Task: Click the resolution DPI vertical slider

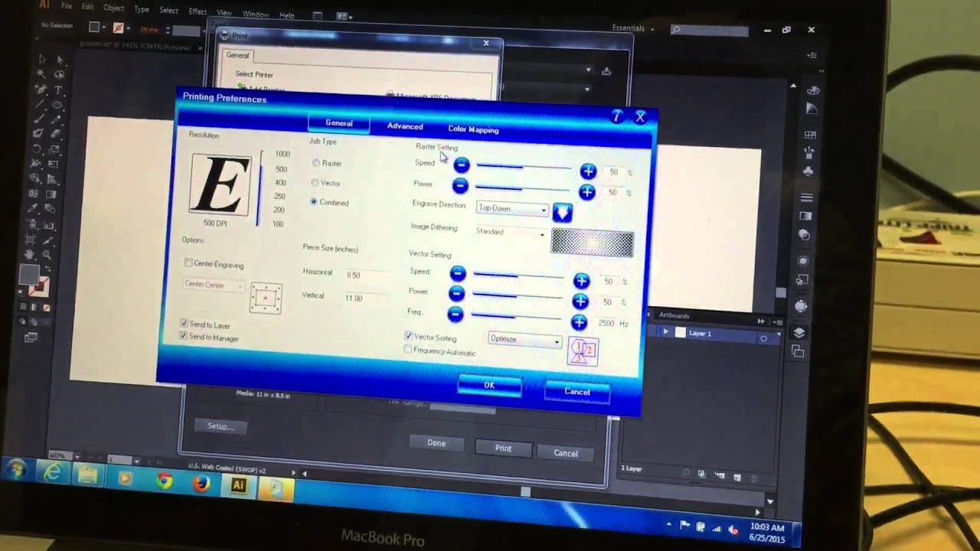Action: 261,187
